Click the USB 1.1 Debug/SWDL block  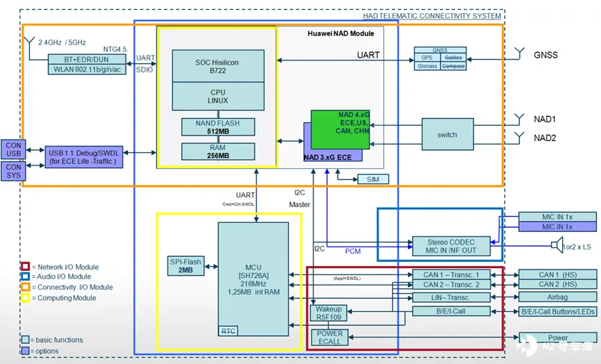pos(84,157)
